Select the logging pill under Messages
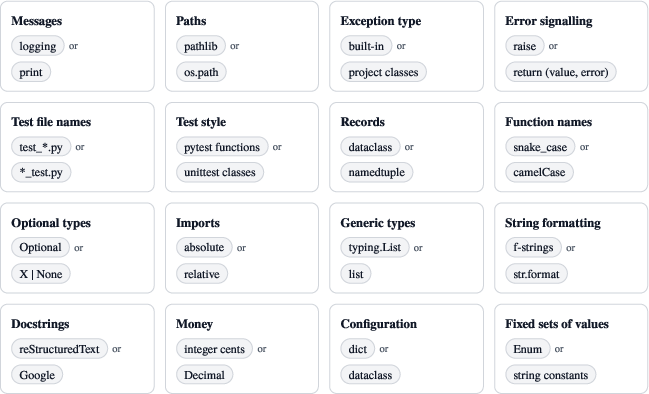Image resolution: width=649 pixels, height=394 pixels. pyautogui.click(x=38, y=46)
